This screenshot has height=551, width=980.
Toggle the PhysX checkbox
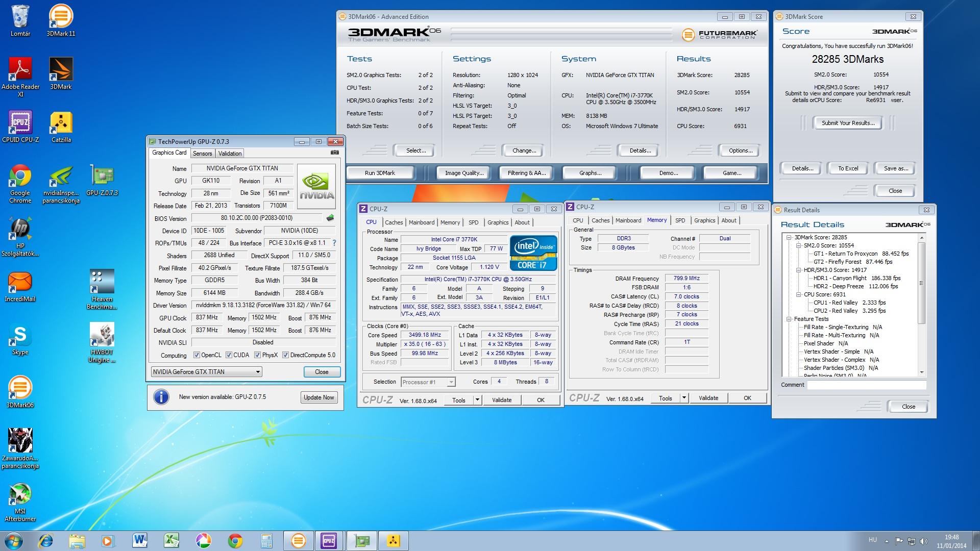point(257,355)
